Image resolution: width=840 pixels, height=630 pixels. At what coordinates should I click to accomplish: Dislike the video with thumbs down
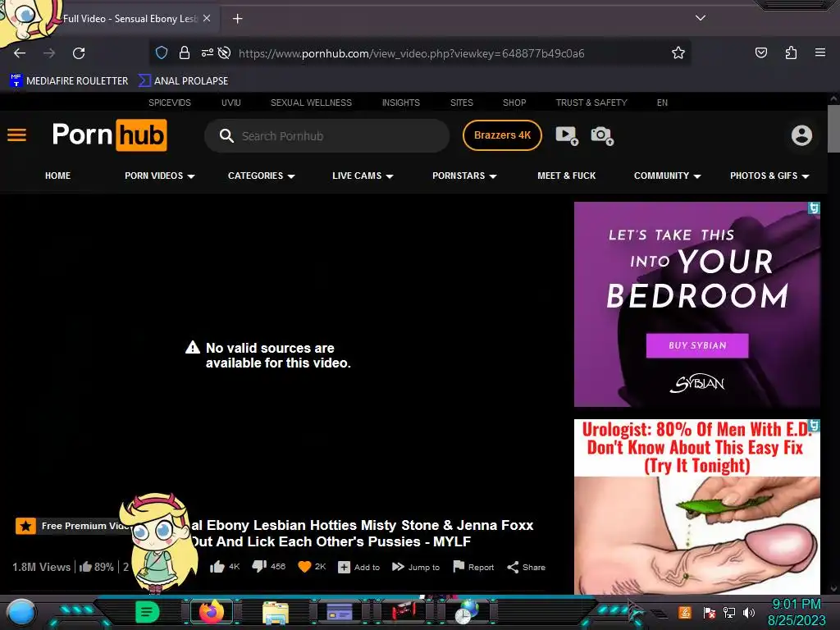pos(268,567)
